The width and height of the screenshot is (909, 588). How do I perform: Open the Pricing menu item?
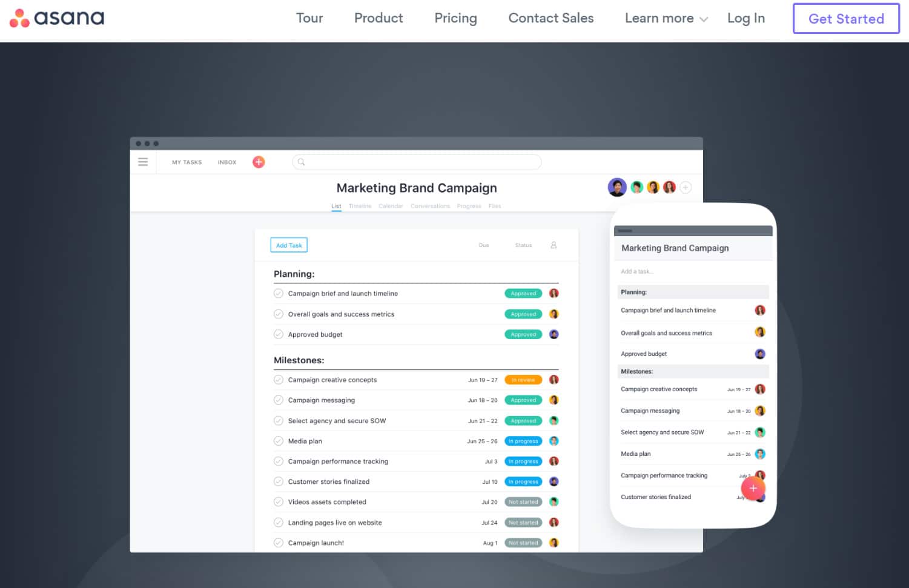455,18
